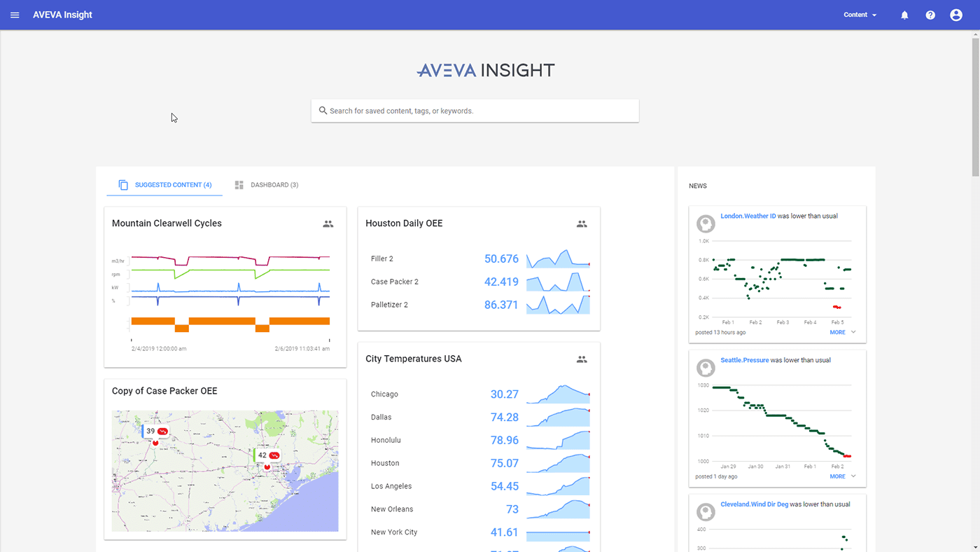This screenshot has width=980, height=552.
Task: Select the Honolulu temperature row
Action: tap(479, 440)
